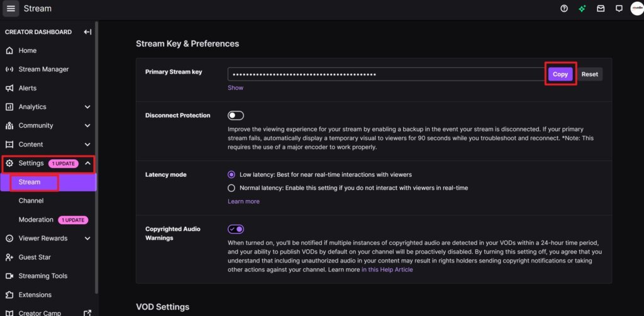Expand the Viewer Rewards section chevron

[x=87, y=239]
